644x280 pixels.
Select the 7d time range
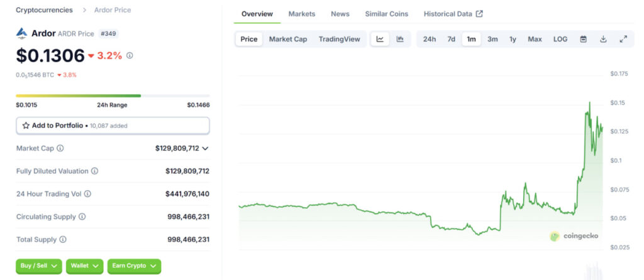pyautogui.click(x=451, y=40)
